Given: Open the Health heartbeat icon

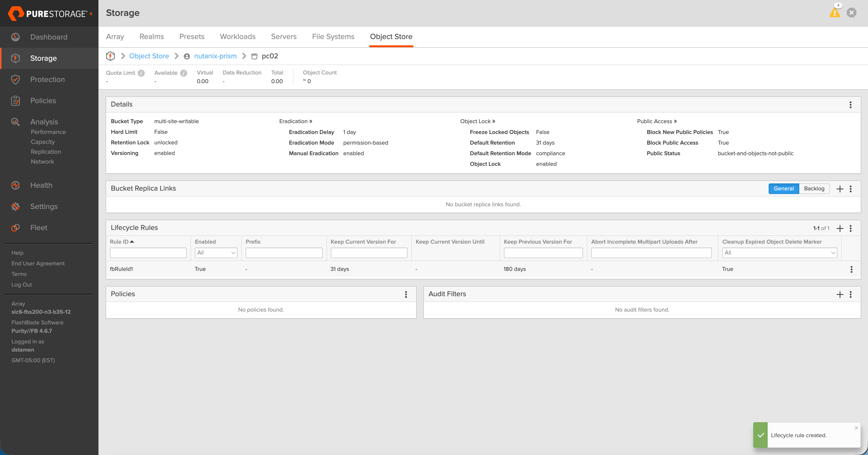Looking at the screenshot, I should tap(15, 185).
